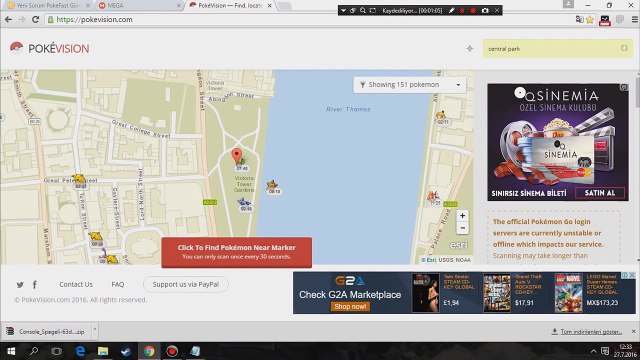
Task: Click the recorder region rectangle icon
Action: click(373, 11)
